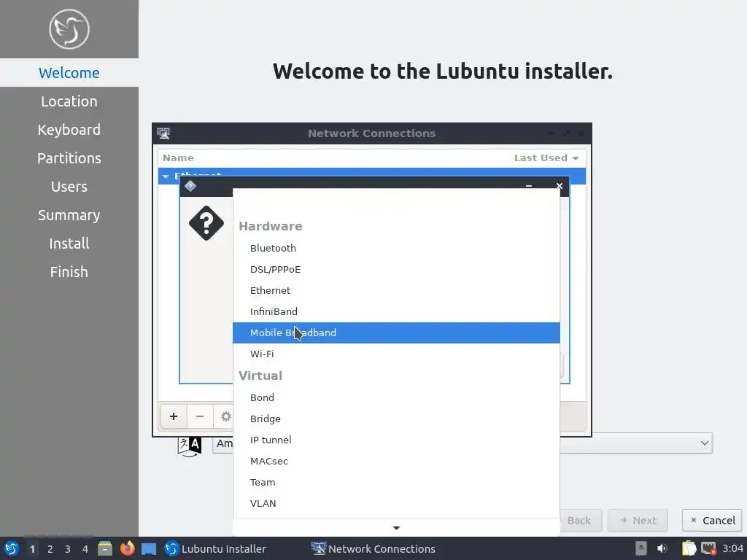Select Summary step in sidebar
The image size is (747, 560).
click(69, 215)
